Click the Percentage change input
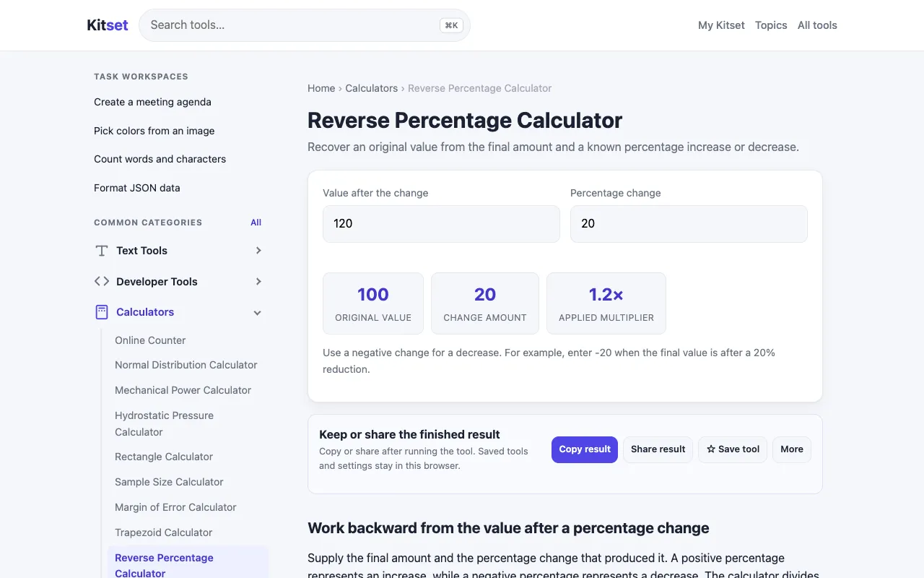 point(689,224)
